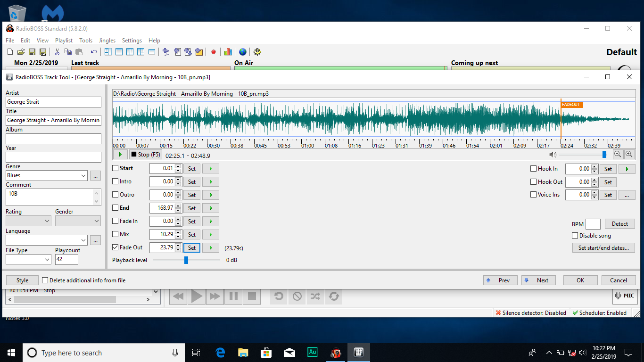Enable the Outro checkbox
644x362 pixels.
click(116, 195)
